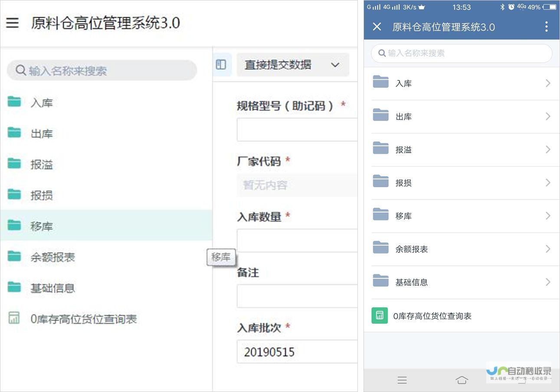Expand mobile 余额报表 row chevron
Viewport: 560px width, 392px height.
point(548,249)
